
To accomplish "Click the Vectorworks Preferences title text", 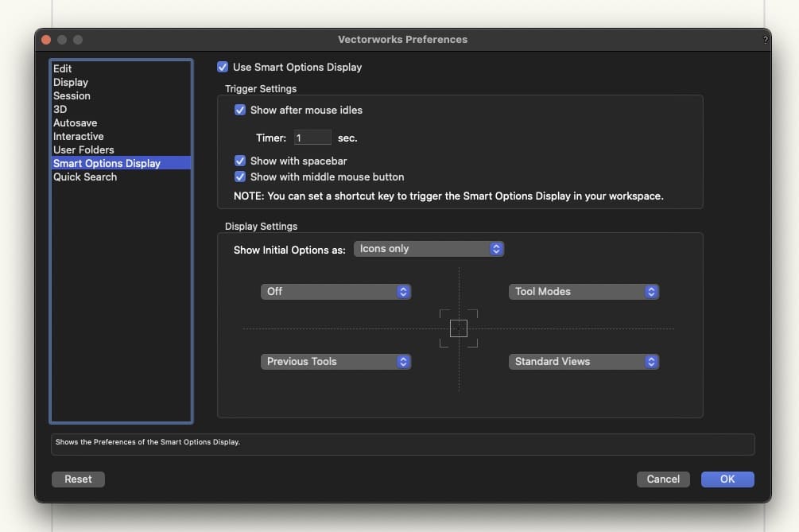I will pos(402,39).
